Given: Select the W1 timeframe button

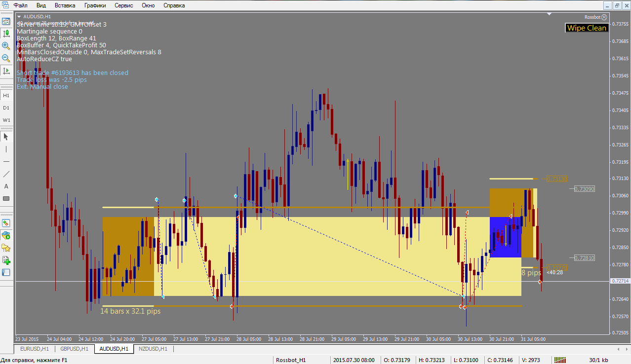Looking at the screenshot, I should (x=6, y=120).
